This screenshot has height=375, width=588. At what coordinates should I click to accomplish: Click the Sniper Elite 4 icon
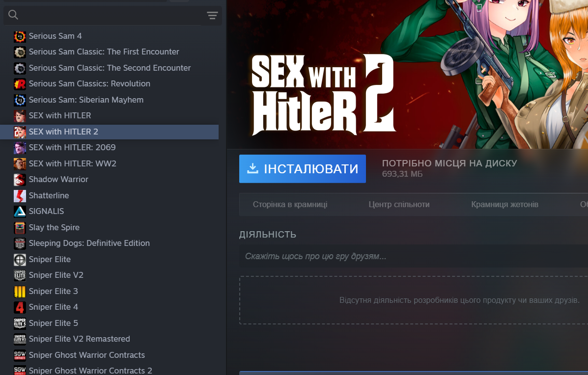coord(20,307)
